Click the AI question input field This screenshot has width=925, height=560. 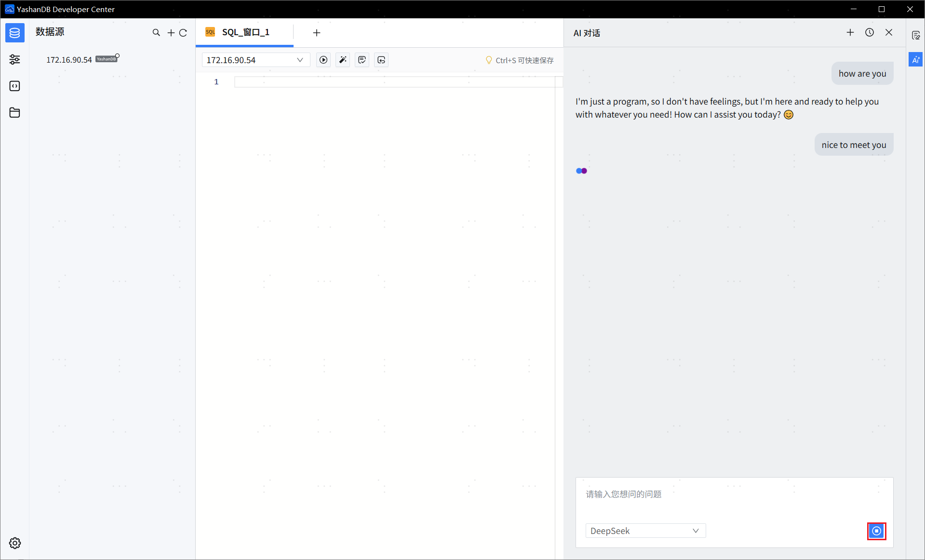pos(734,494)
